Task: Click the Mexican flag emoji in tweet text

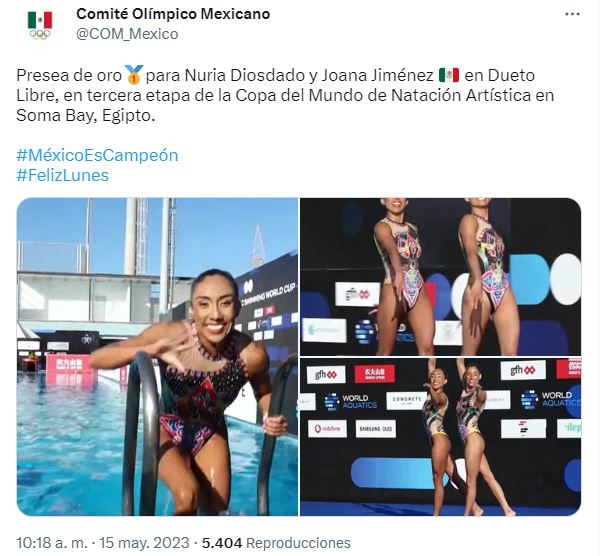Action: pyautogui.click(x=449, y=75)
